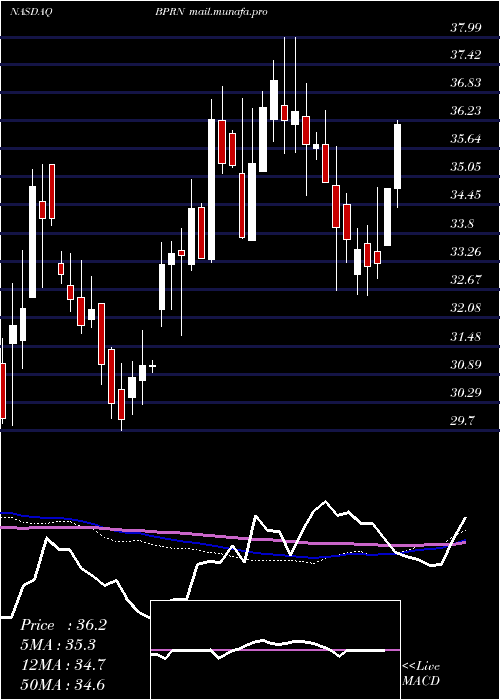Click the MACD inset chart box
500x700 pixels.
point(276,650)
